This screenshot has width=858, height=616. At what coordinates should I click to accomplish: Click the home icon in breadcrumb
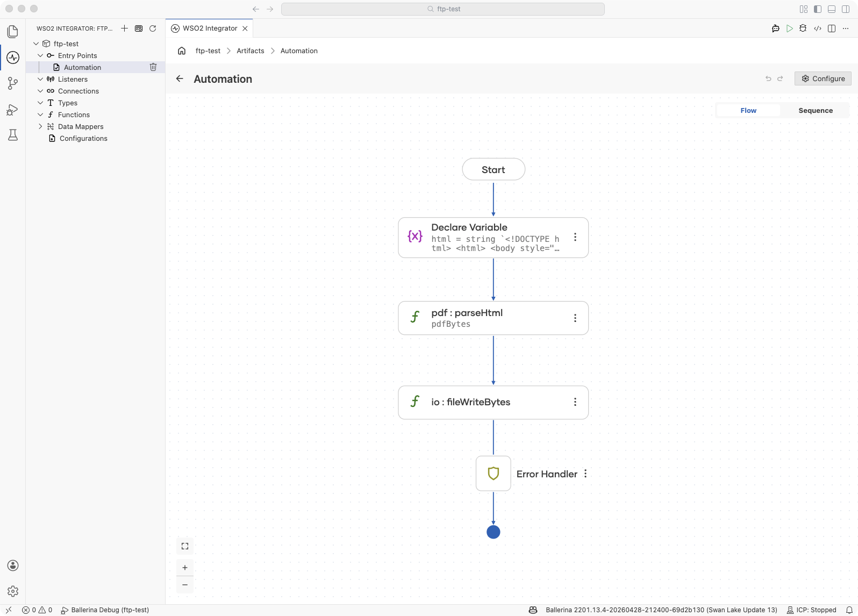click(x=182, y=51)
